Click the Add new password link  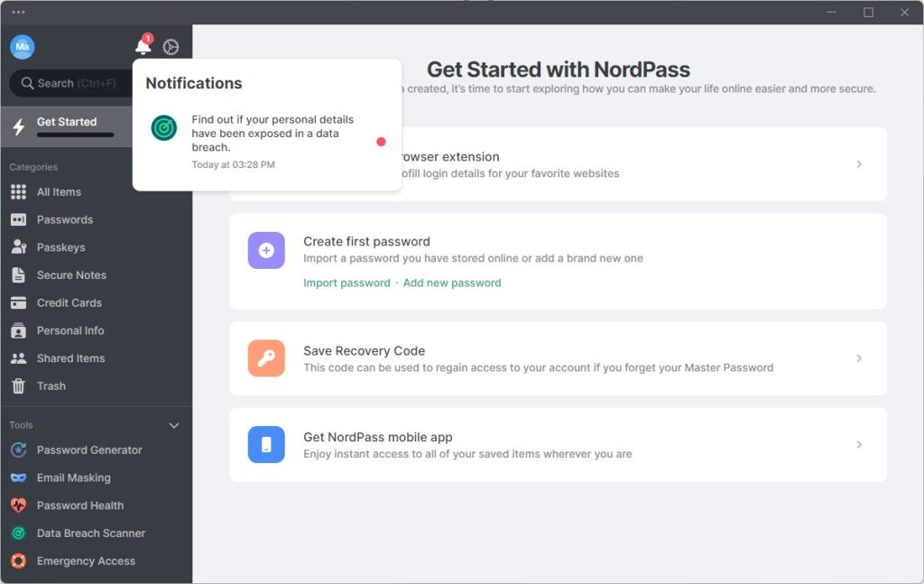[452, 283]
